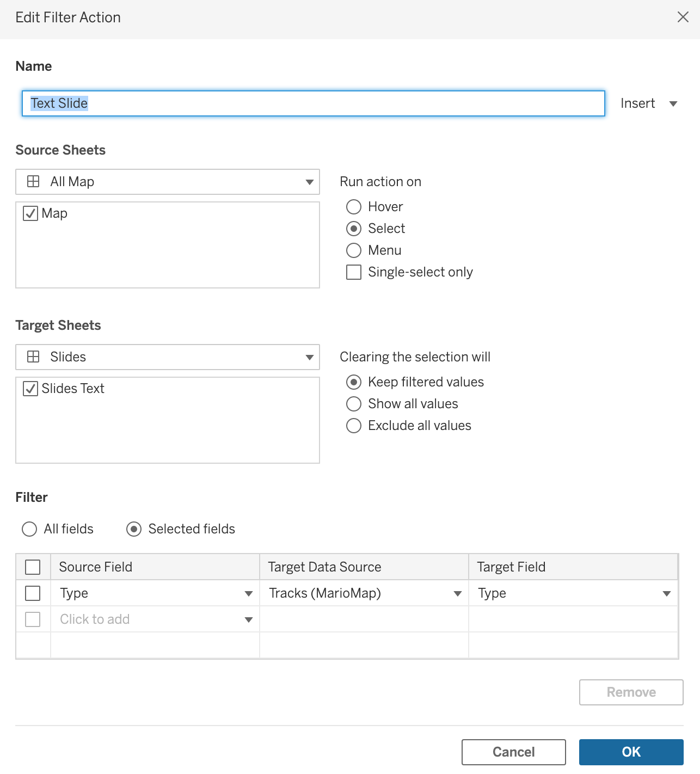The width and height of the screenshot is (700, 774).
Task: Uncheck the Map source sheet checkbox
Action: (x=30, y=213)
